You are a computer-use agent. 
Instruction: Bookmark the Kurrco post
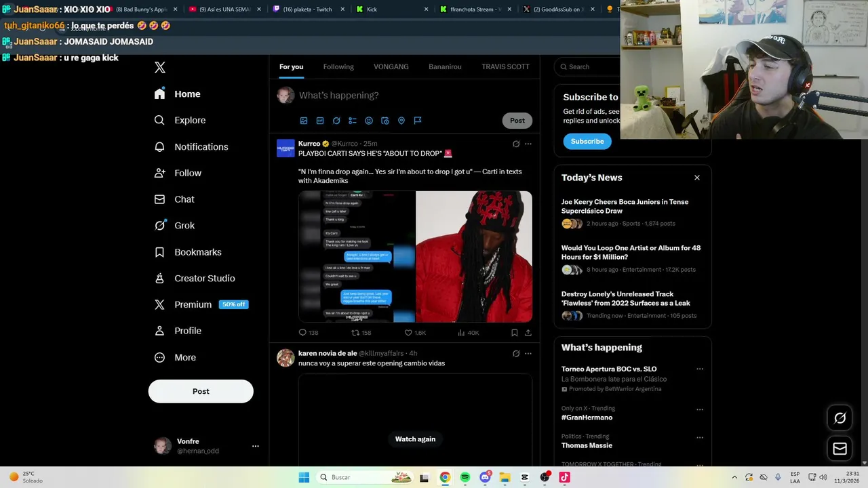point(515,333)
